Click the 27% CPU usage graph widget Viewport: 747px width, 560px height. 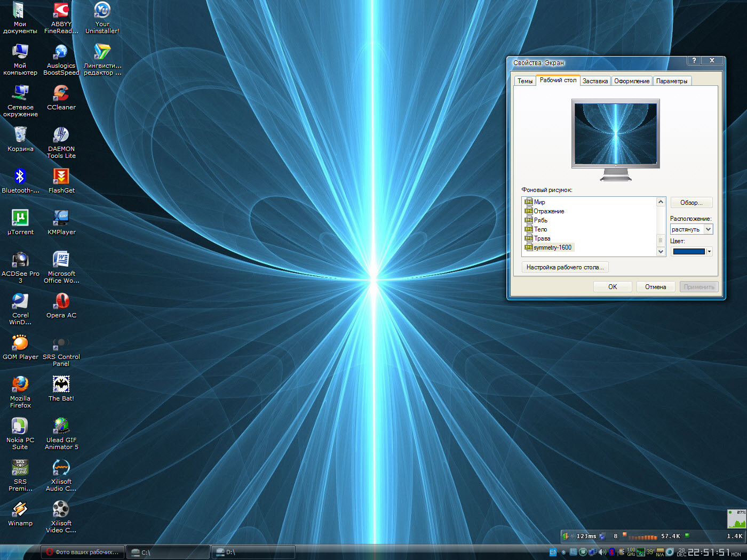737,519
